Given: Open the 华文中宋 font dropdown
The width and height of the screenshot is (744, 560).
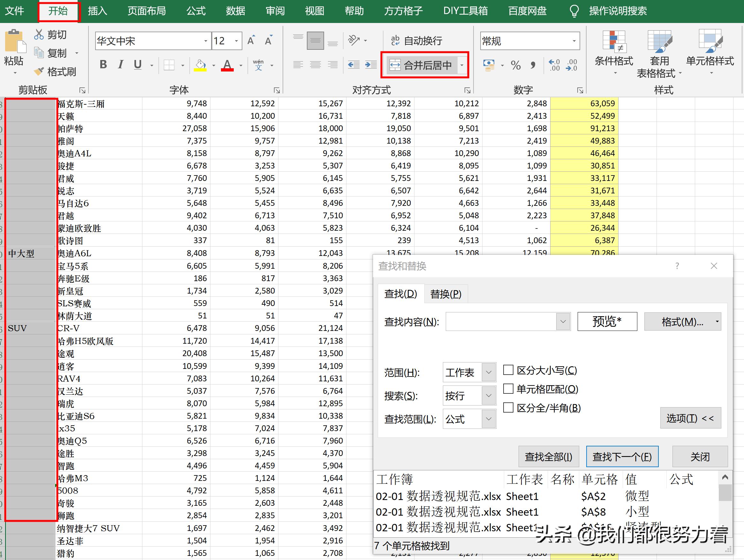Looking at the screenshot, I should pos(206,41).
